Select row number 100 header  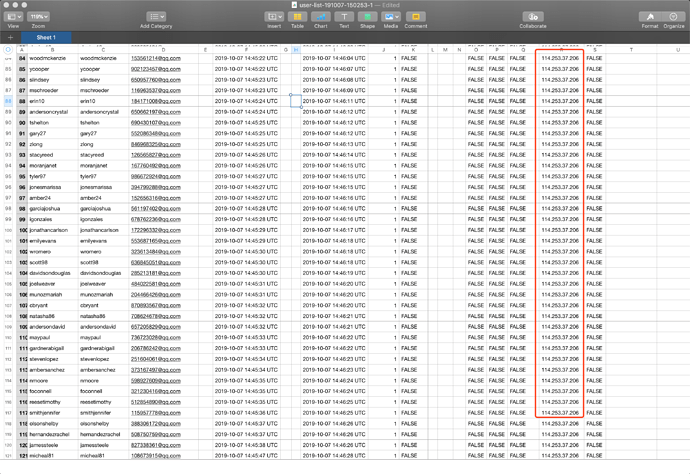pyautogui.click(x=8, y=230)
